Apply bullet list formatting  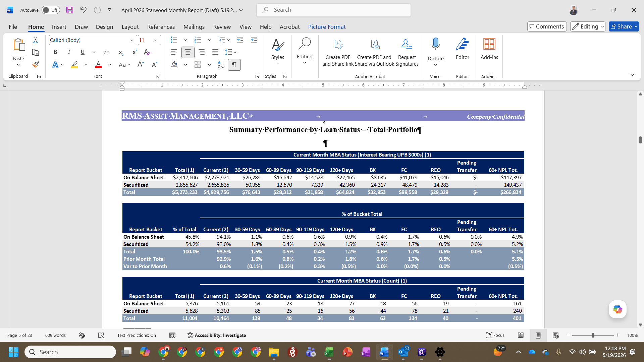pos(174,40)
